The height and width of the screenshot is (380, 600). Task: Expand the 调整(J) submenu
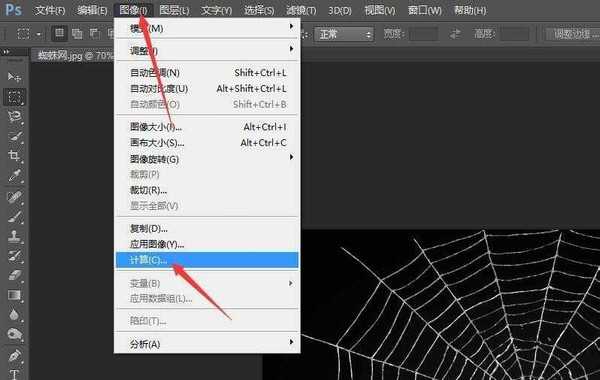(x=207, y=50)
